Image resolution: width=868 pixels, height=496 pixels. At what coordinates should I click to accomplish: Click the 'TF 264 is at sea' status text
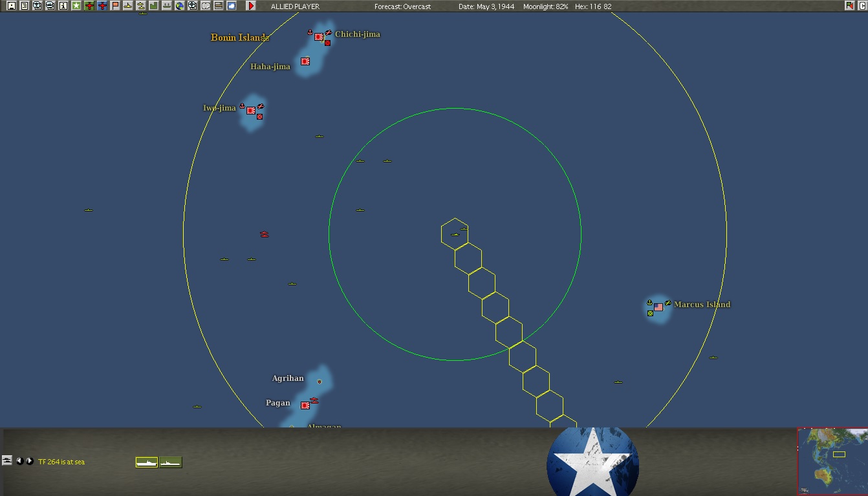(x=61, y=462)
